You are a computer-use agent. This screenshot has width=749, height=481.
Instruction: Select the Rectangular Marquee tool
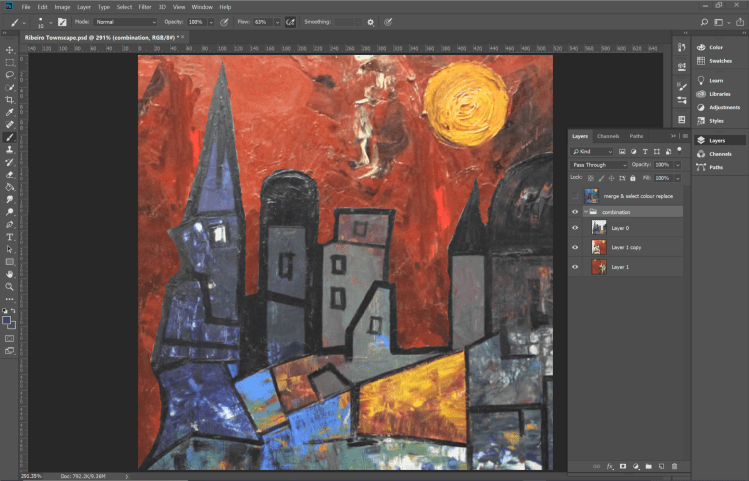coord(10,63)
